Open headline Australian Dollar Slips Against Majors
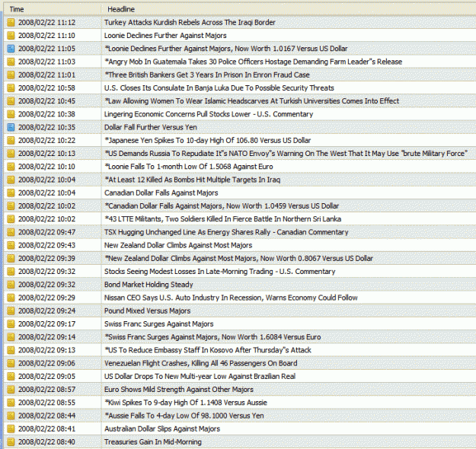Viewport: 476px width, 449px height. pyautogui.click(x=162, y=429)
